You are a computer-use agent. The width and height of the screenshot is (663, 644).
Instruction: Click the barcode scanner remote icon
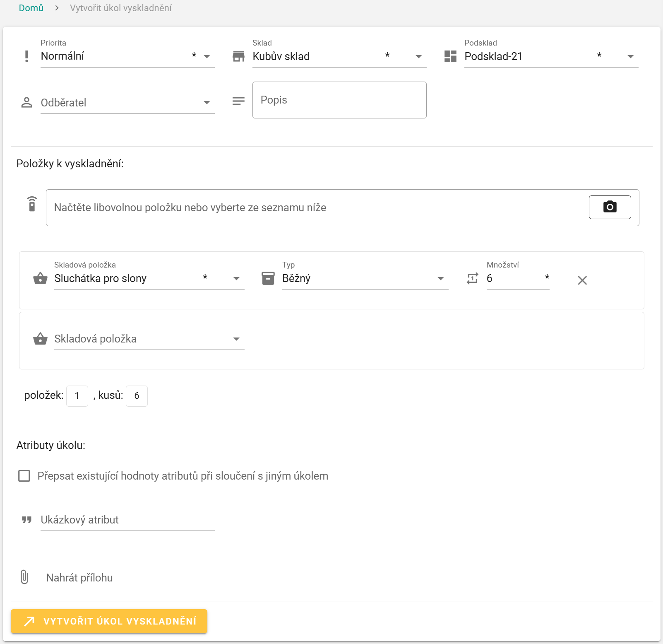(32, 204)
